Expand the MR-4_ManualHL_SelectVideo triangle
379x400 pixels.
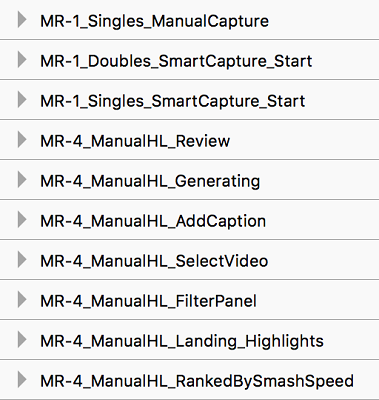pos(22,260)
